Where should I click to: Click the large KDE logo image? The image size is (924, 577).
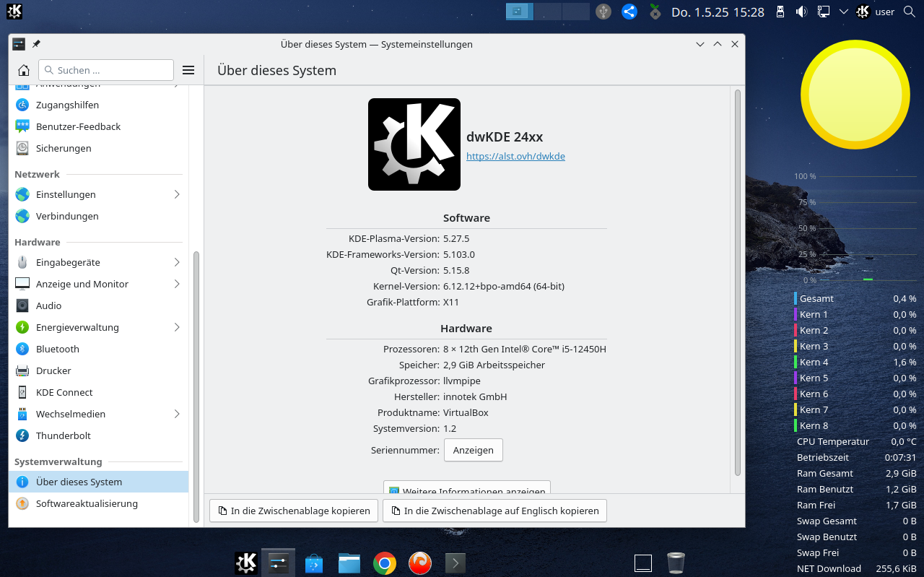(x=414, y=144)
